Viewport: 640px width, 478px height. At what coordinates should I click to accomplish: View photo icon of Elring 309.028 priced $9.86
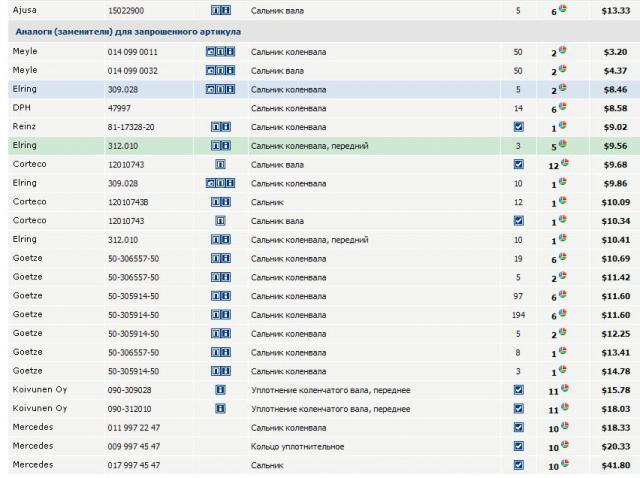211,183
